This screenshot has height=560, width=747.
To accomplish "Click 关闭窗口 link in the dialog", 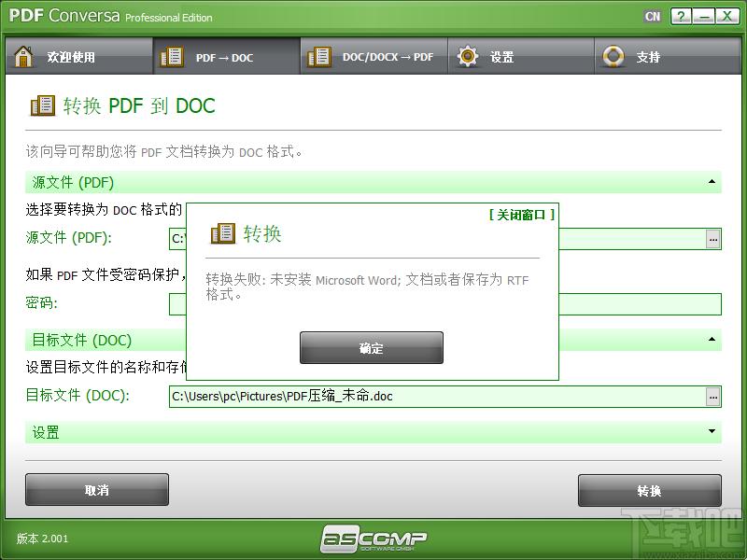I will [522, 215].
